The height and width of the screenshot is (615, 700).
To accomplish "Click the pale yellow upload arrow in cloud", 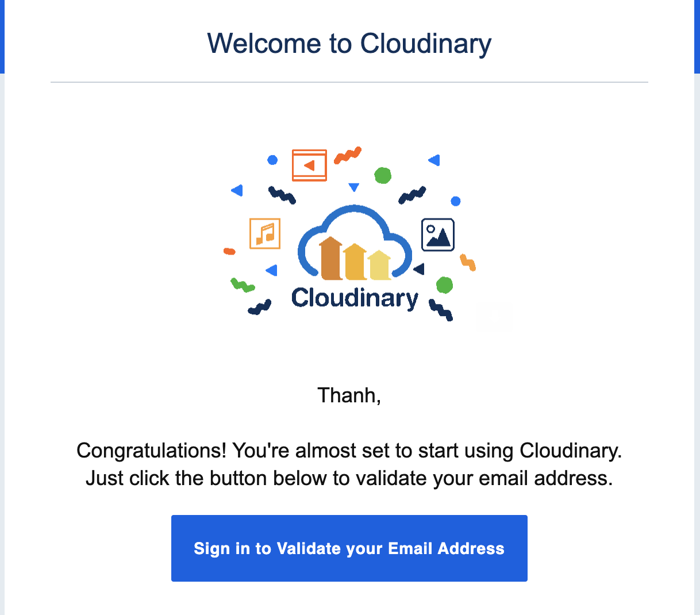I will [x=379, y=265].
